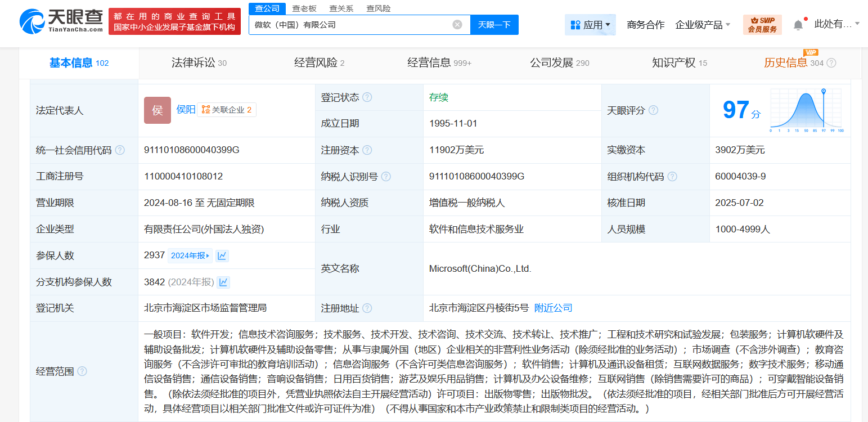Image resolution: width=868 pixels, height=422 pixels.
Task: Click help icon beside 经营范围
Action: click(82, 371)
